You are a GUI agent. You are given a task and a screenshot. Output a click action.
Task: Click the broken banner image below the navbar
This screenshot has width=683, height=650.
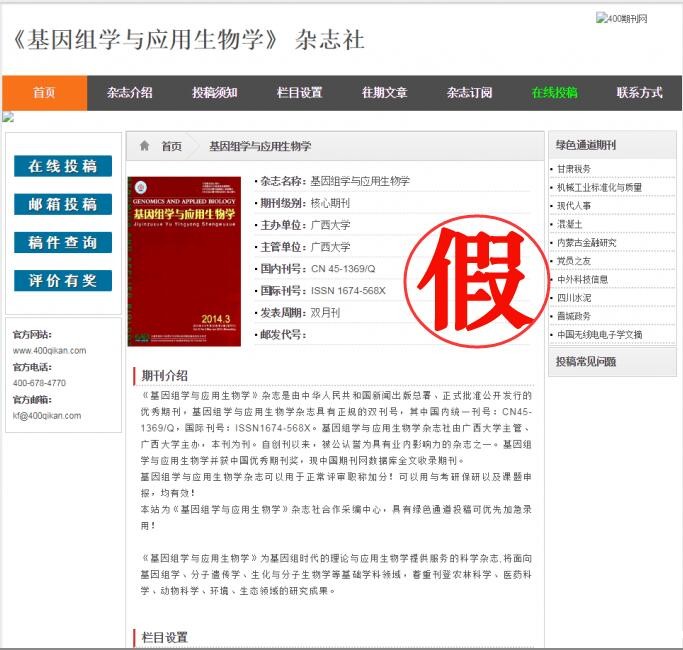pyautogui.click(x=8, y=117)
